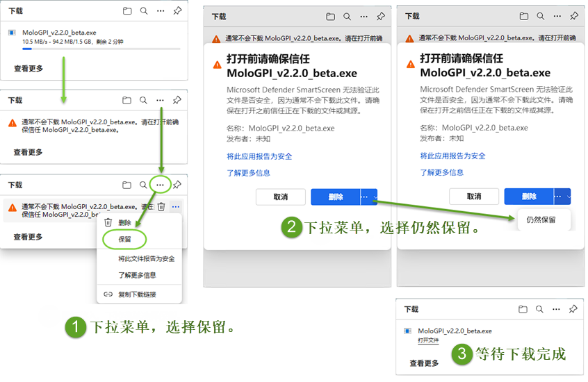Select 保留 in the context menu
588x382 pixels.
pos(125,238)
